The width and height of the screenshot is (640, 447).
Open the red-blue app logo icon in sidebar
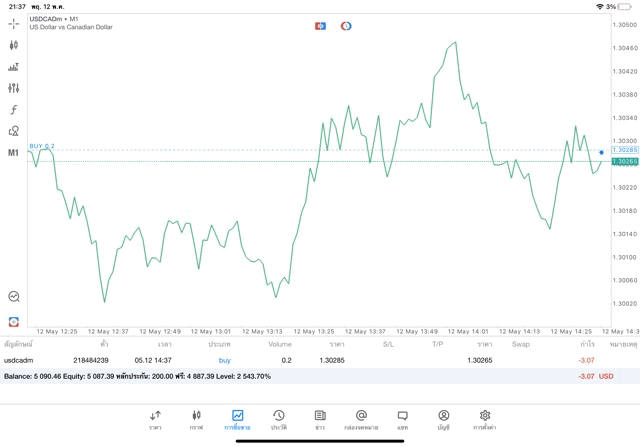click(x=14, y=321)
